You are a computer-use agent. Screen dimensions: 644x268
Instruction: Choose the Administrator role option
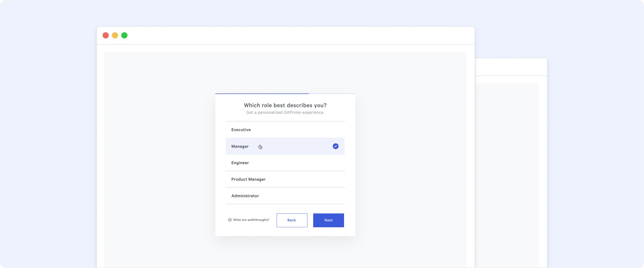click(285, 196)
